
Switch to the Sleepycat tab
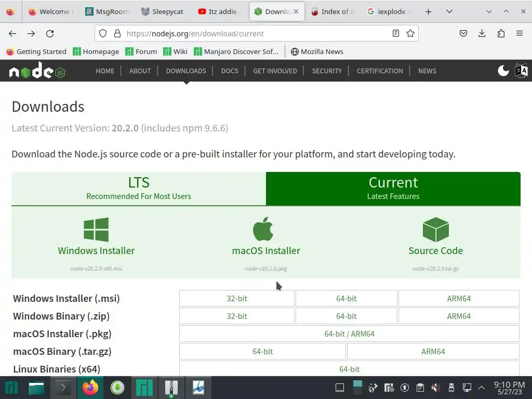pos(164,11)
